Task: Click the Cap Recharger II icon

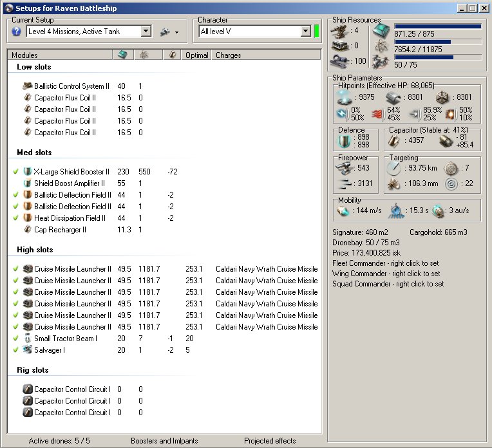Action: tap(28, 229)
